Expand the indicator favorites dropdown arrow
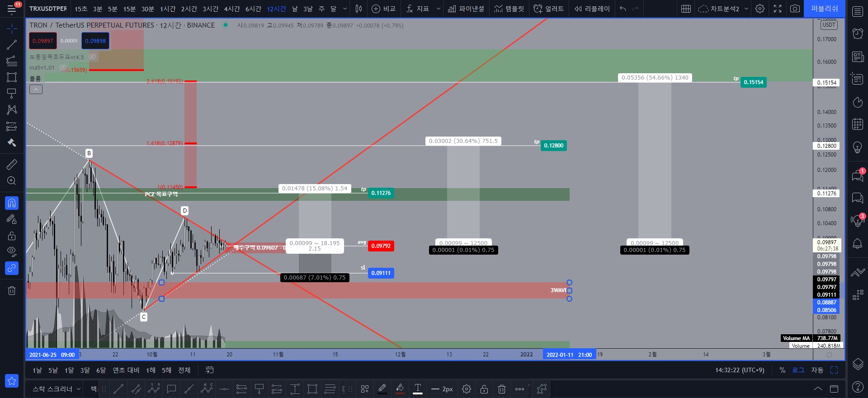The height and width of the screenshot is (398, 868). click(438, 9)
